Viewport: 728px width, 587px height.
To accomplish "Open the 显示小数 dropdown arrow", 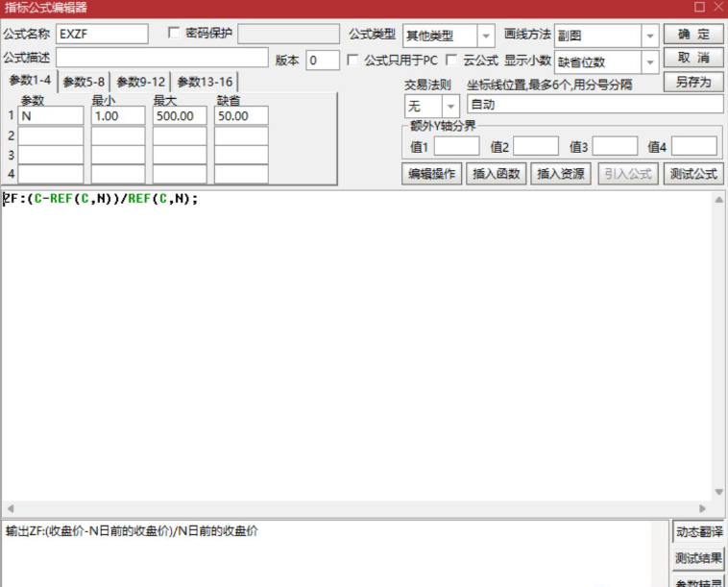I will tap(650, 61).
